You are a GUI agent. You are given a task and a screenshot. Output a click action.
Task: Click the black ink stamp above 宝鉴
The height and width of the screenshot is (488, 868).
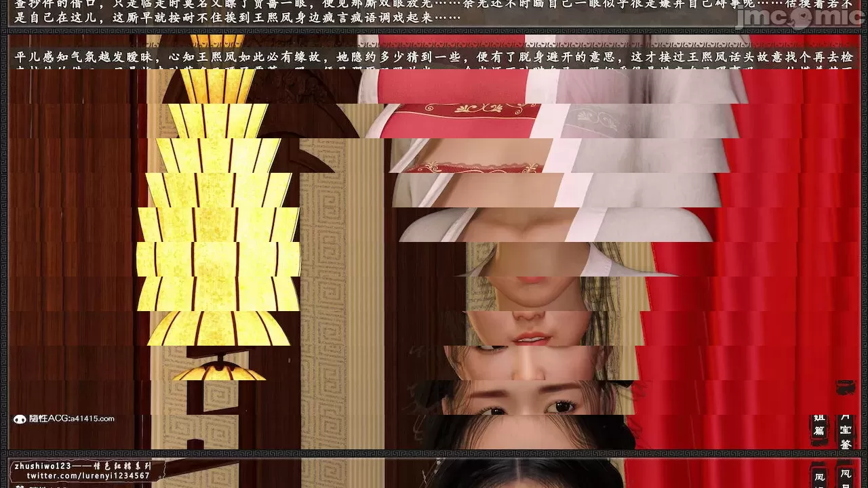pos(845,388)
